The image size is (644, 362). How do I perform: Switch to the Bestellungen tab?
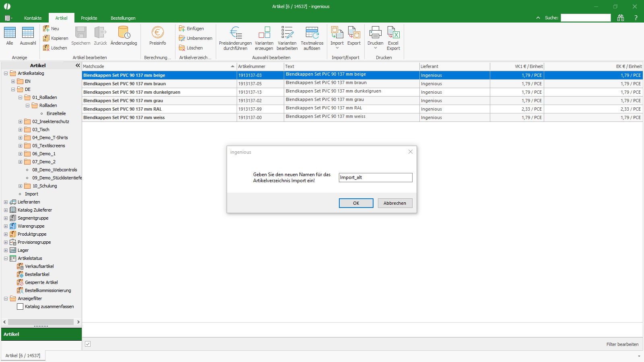pos(123,18)
